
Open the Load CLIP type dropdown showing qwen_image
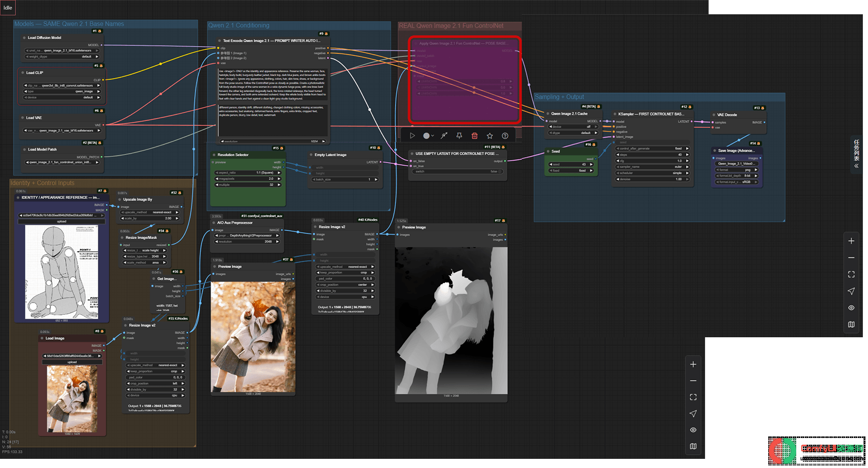click(x=62, y=92)
